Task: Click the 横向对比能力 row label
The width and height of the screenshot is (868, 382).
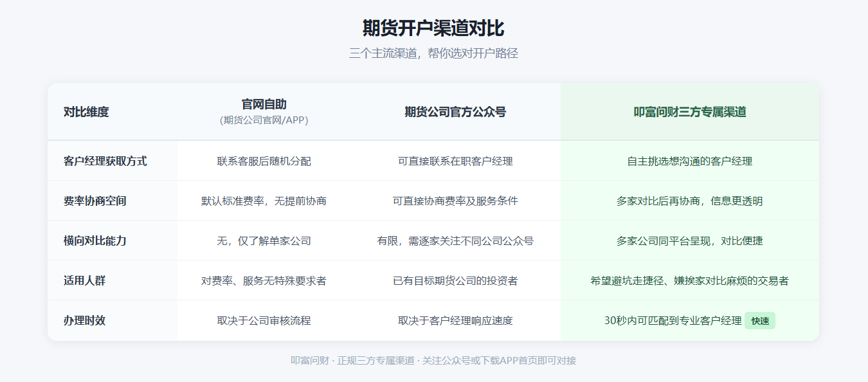Action: (95, 241)
